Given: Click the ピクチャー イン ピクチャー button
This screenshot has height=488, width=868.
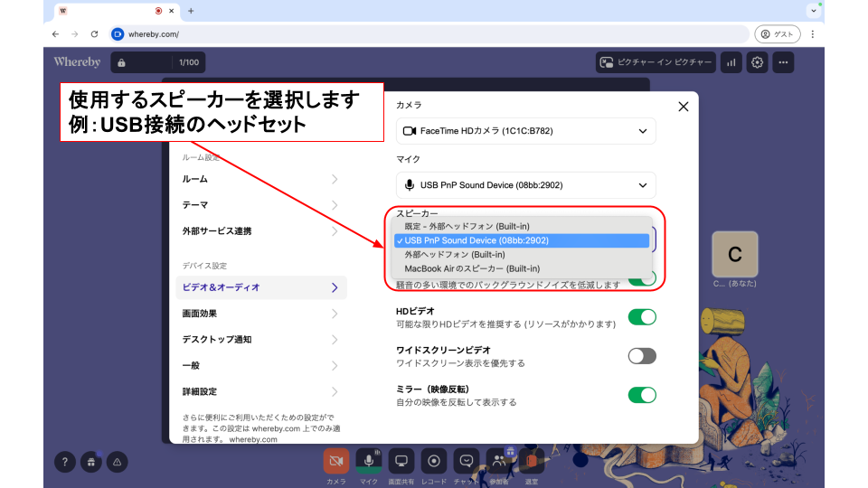Looking at the screenshot, I should coord(656,62).
